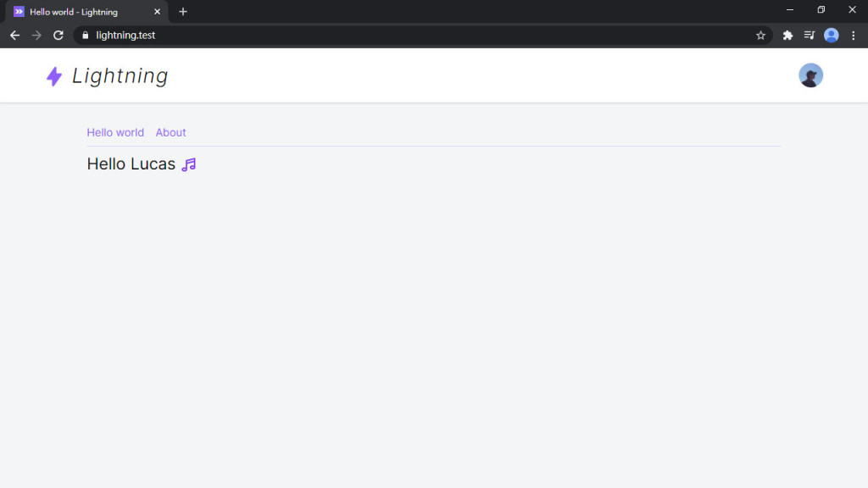868x488 pixels.
Task: Close the Hello world - Lightning tab
Action: tap(157, 12)
